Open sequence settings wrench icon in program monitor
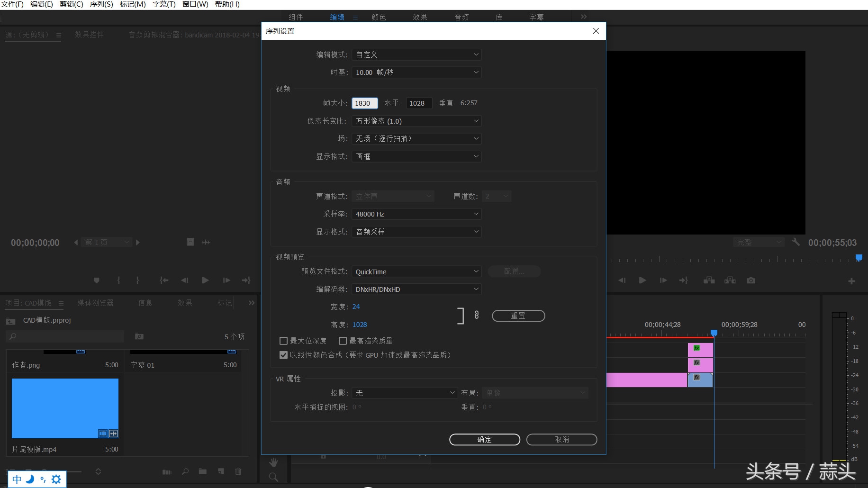Screen dimensions: 868x488 pyautogui.click(x=796, y=242)
